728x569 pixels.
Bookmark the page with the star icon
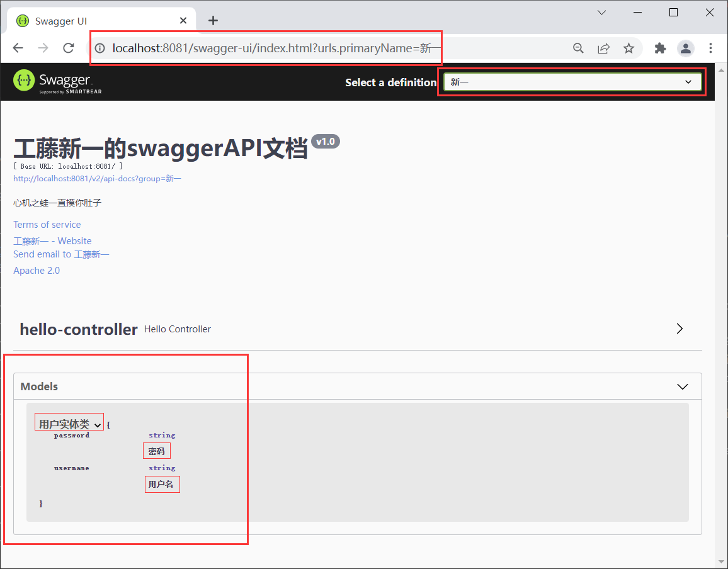click(x=628, y=48)
